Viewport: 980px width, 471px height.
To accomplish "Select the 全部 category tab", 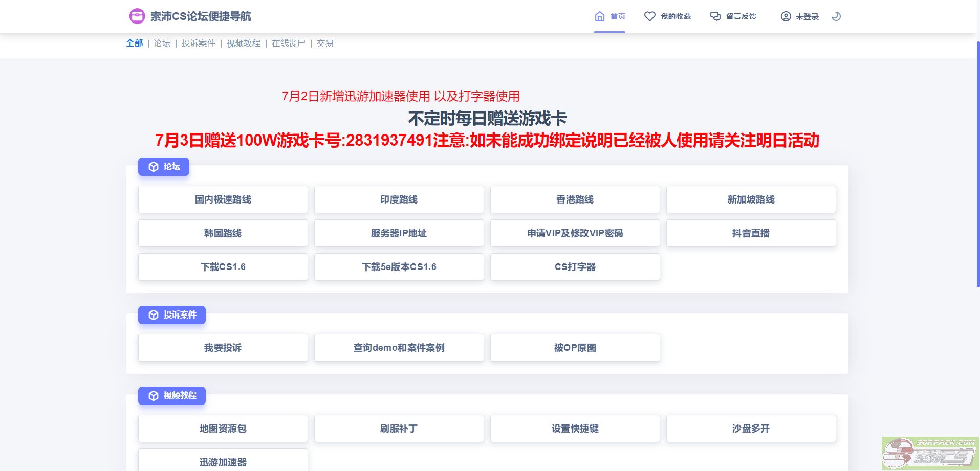I will click(134, 43).
